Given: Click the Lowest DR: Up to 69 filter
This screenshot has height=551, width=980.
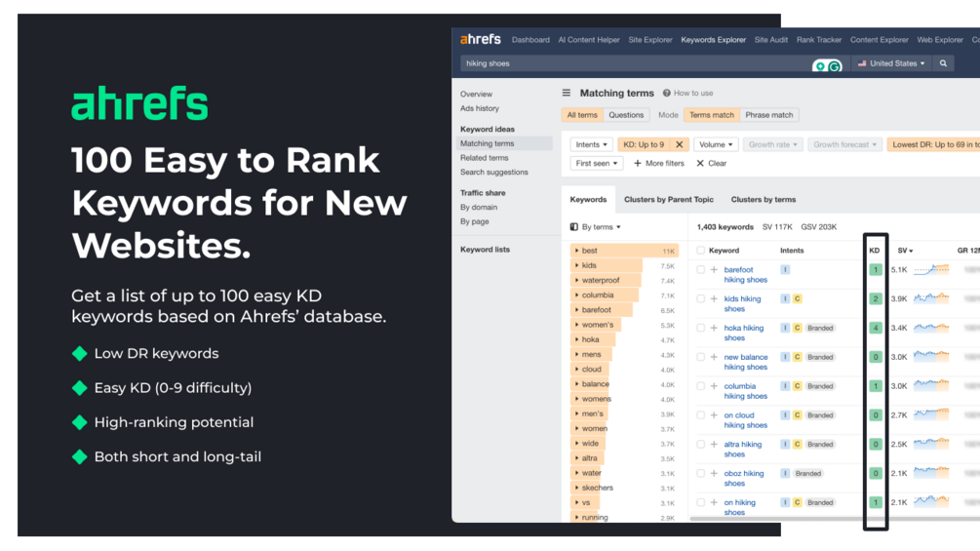Looking at the screenshot, I should [x=934, y=144].
